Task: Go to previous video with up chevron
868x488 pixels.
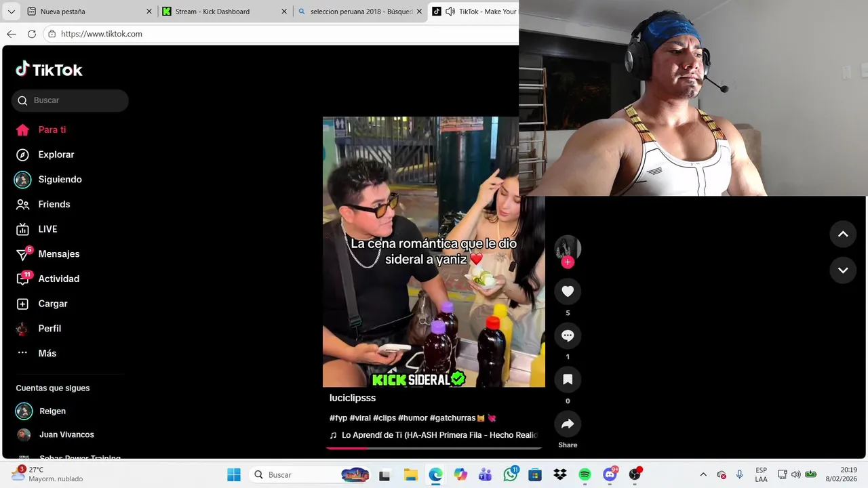Action: (x=843, y=234)
